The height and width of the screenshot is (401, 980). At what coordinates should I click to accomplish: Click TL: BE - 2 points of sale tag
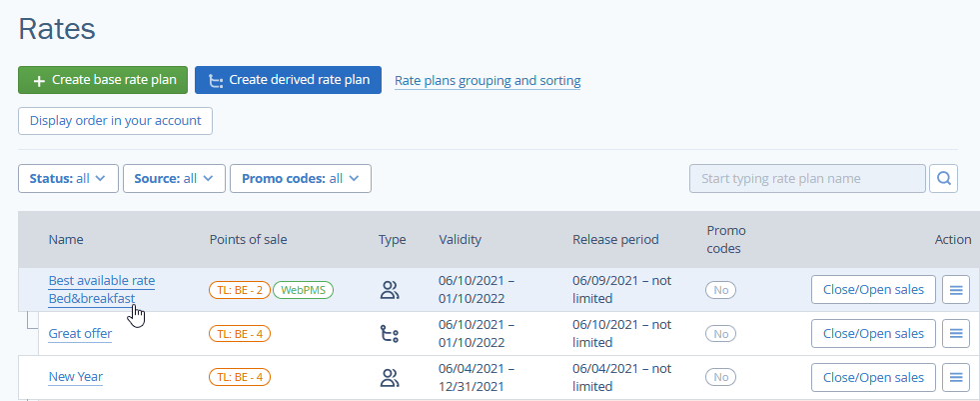point(239,290)
